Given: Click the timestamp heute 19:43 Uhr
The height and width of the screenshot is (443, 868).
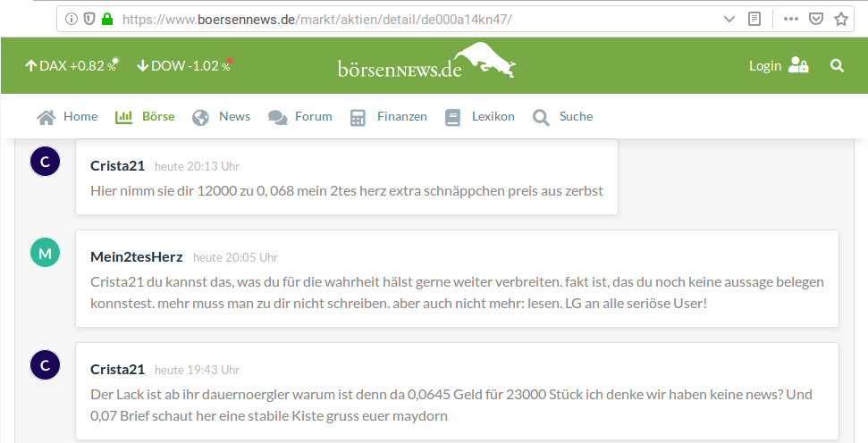Looking at the screenshot, I should click(x=197, y=370).
